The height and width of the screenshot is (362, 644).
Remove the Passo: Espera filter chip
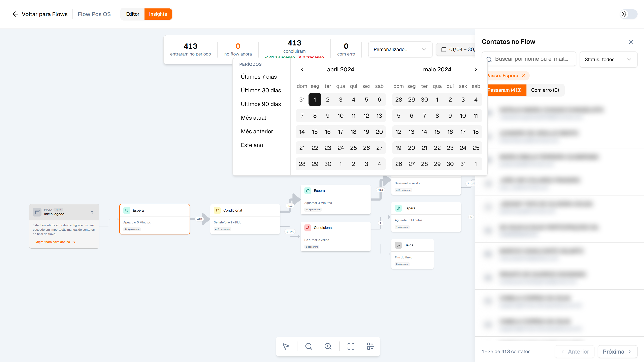pyautogui.click(x=523, y=76)
